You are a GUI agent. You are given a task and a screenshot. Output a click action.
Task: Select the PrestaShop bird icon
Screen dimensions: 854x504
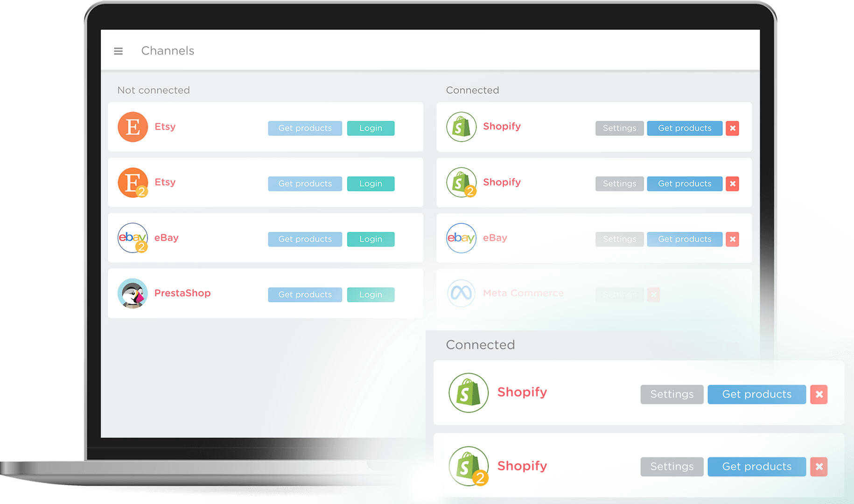pos(133,293)
